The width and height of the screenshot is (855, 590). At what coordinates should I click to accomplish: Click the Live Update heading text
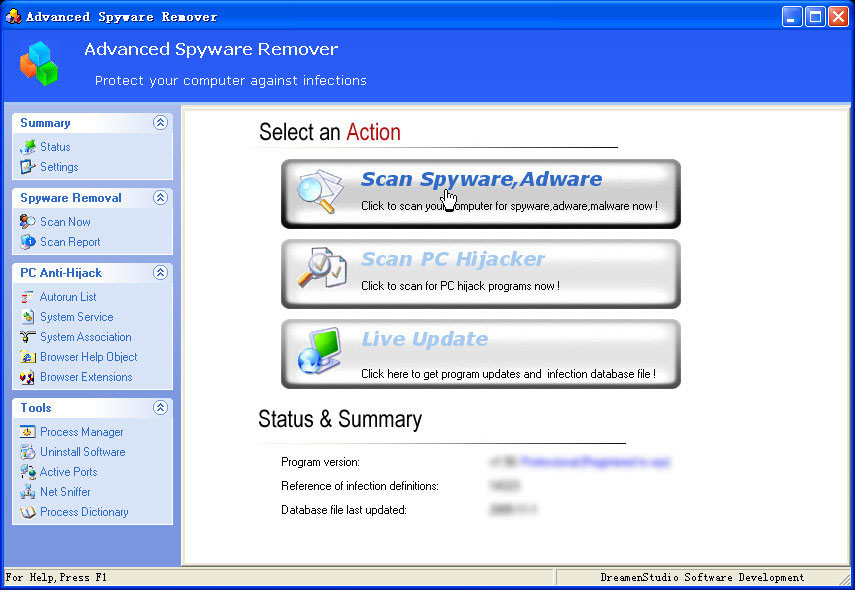[x=424, y=339]
